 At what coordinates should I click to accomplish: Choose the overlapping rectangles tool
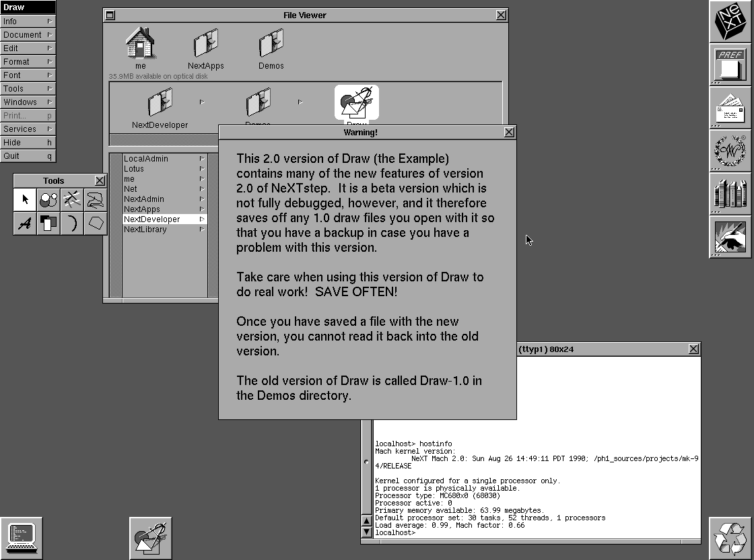tap(48, 223)
